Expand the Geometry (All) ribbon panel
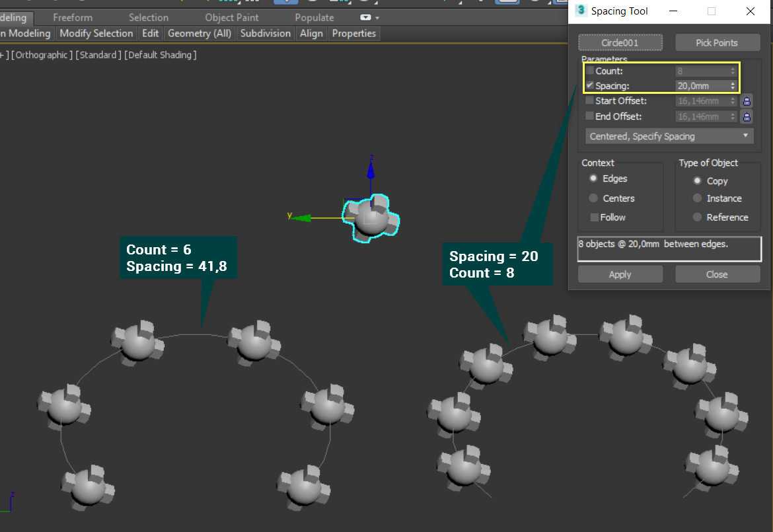This screenshot has height=532, width=773. 200,34
